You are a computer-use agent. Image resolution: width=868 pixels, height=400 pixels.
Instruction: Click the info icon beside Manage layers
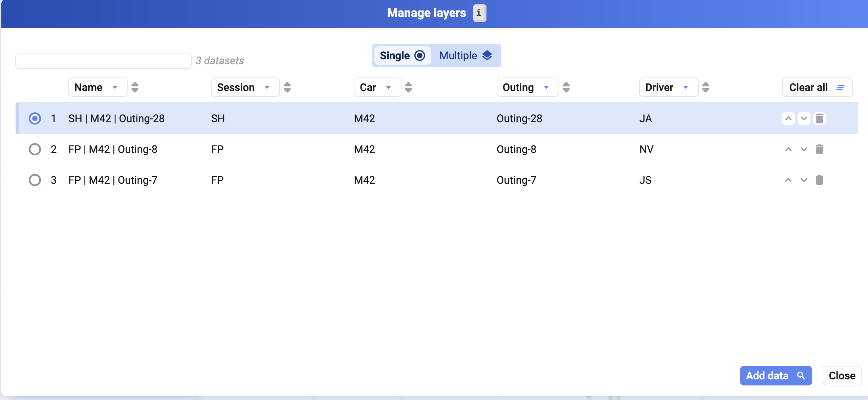(x=479, y=13)
